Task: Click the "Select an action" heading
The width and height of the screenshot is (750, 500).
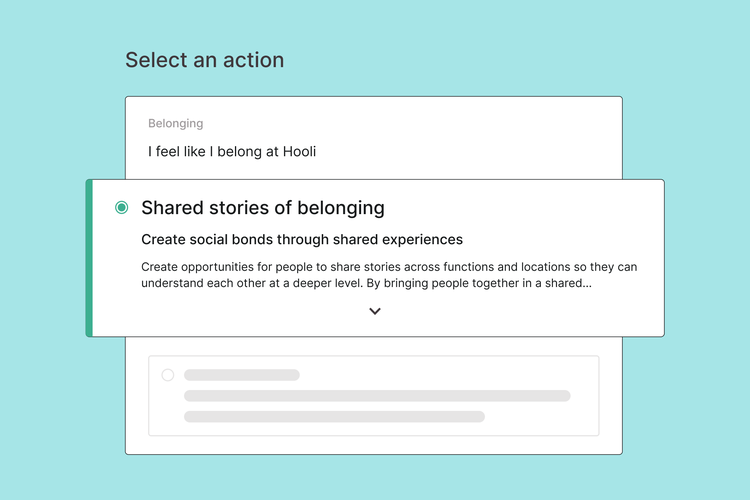Action: 204,60
